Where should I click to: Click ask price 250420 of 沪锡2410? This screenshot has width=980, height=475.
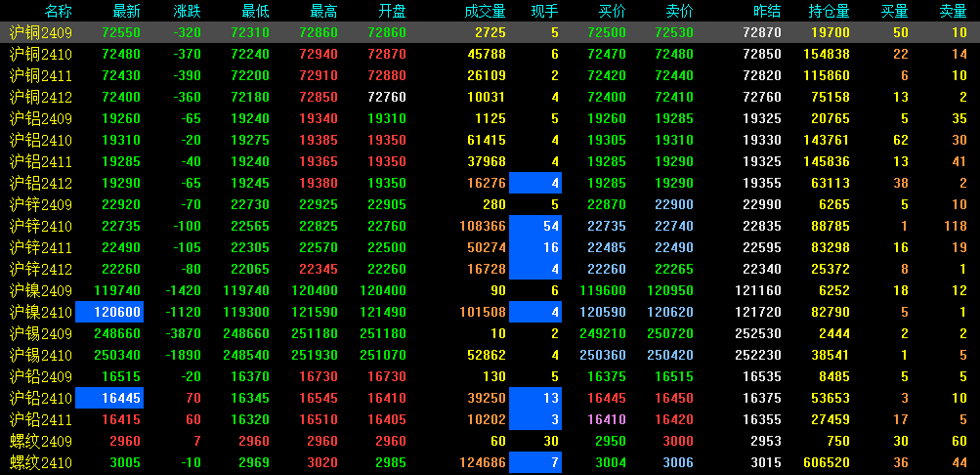670,355
